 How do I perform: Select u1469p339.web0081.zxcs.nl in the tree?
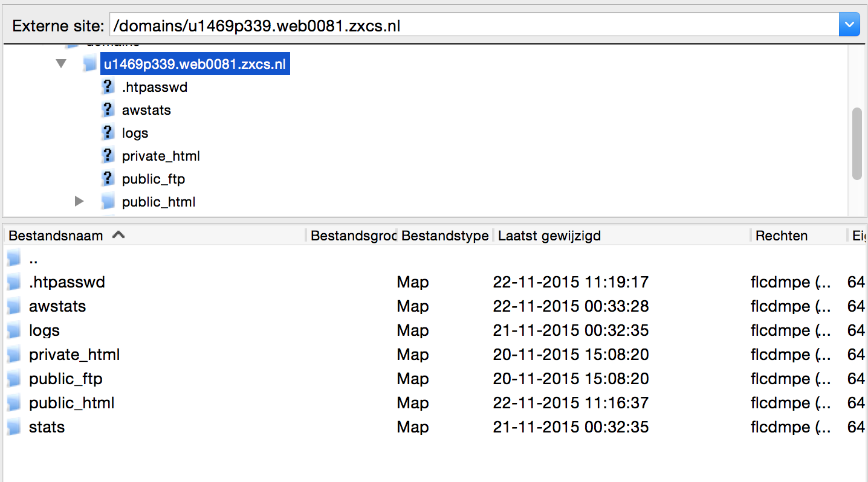coord(195,64)
